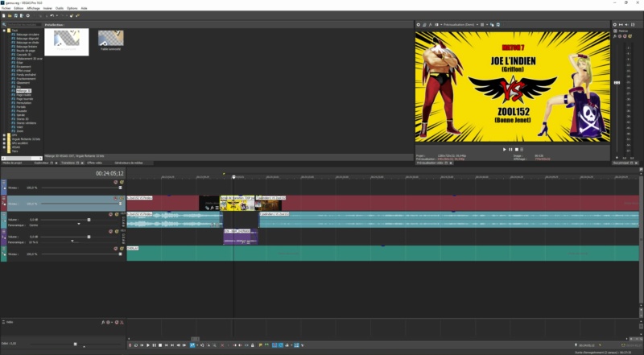
Task: Open the preview quality dropdown arrow
Action: point(477,25)
